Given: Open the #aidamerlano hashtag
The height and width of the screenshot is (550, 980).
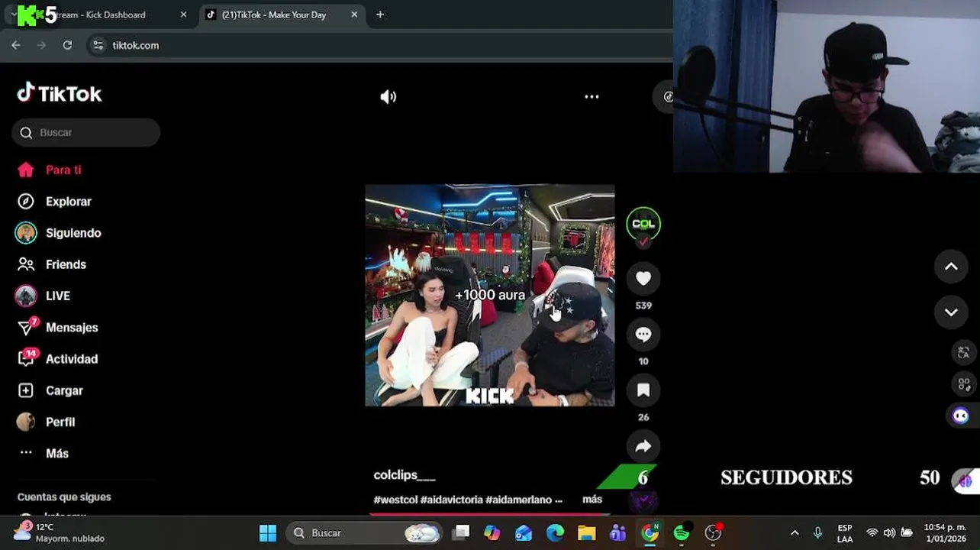Looking at the screenshot, I should [518, 500].
